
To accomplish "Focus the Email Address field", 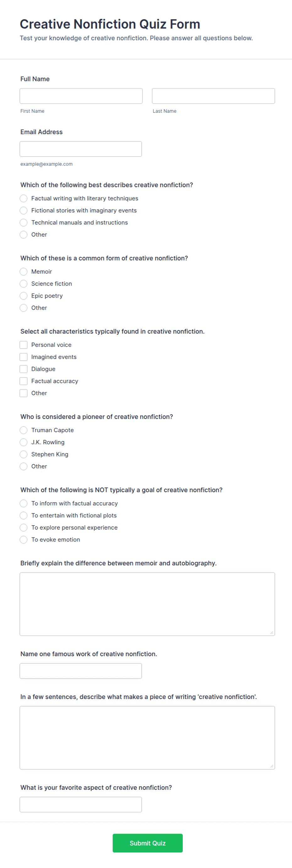I will (x=80, y=149).
